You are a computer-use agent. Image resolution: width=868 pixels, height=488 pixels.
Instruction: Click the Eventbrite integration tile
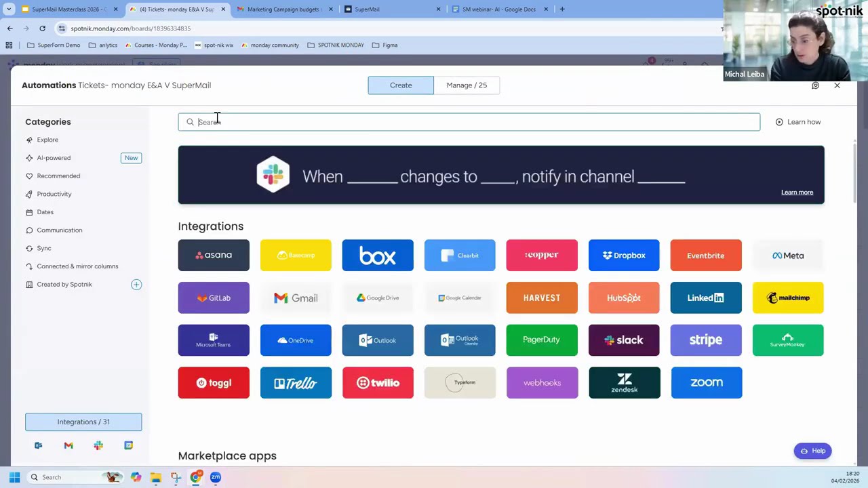tap(706, 255)
